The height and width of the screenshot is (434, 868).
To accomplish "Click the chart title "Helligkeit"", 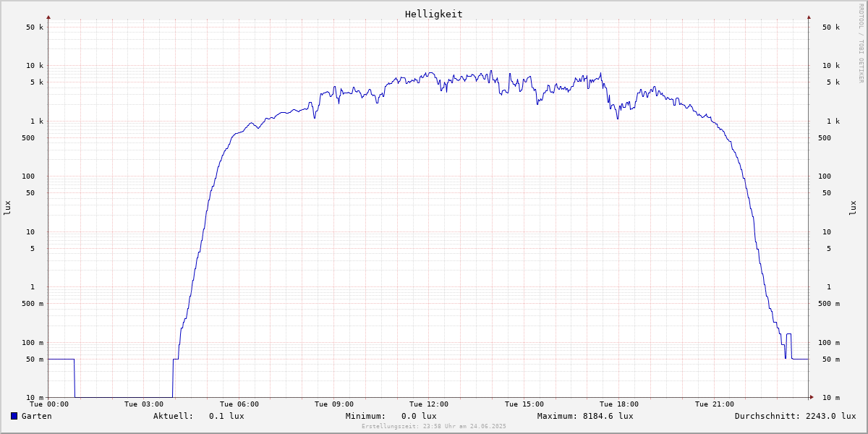I will click(434, 14).
